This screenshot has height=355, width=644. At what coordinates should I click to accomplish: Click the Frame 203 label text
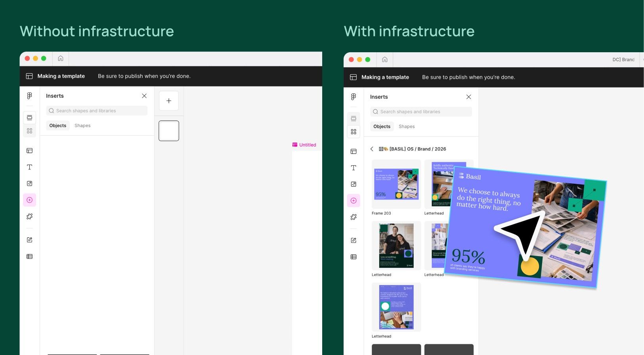click(381, 213)
